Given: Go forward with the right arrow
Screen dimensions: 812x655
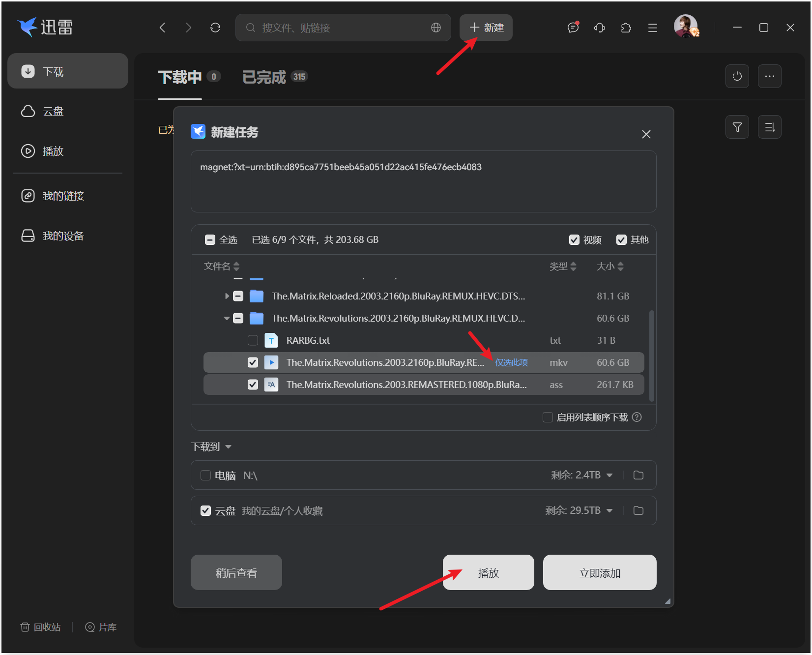Looking at the screenshot, I should point(189,28).
